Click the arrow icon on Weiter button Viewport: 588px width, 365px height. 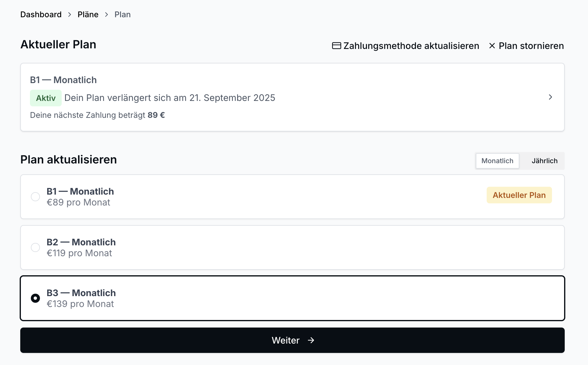(x=311, y=340)
